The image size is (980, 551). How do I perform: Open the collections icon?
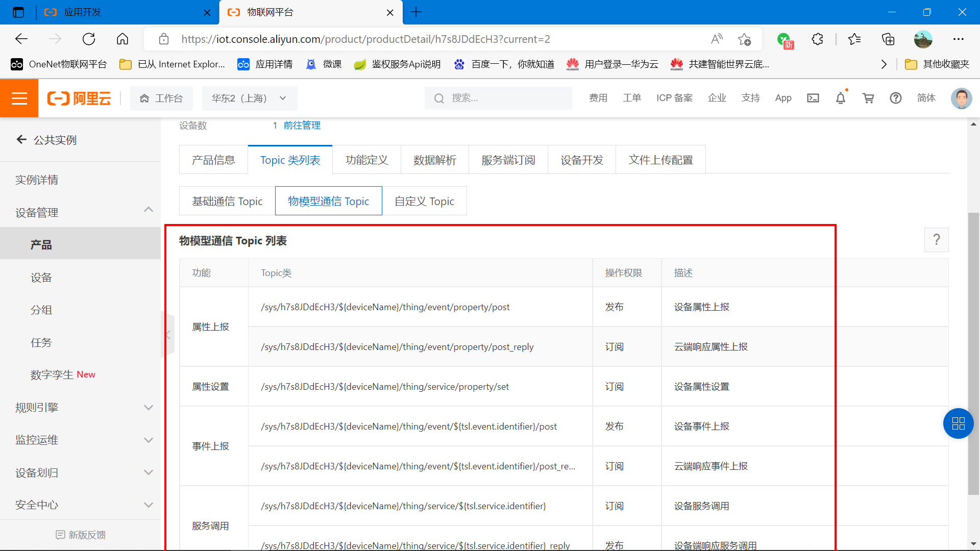(888, 39)
